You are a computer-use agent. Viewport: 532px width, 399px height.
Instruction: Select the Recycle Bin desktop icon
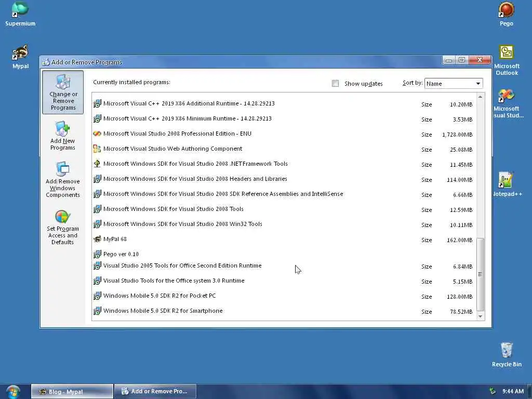[506, 350]
